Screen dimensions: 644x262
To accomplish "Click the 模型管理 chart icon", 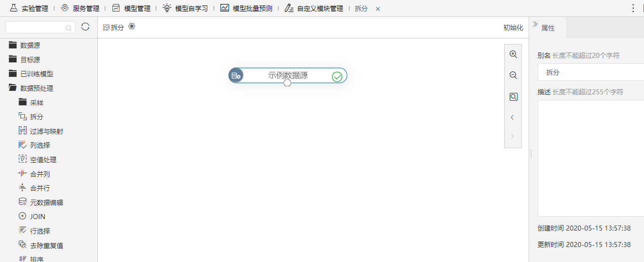I will click(116, 8).
